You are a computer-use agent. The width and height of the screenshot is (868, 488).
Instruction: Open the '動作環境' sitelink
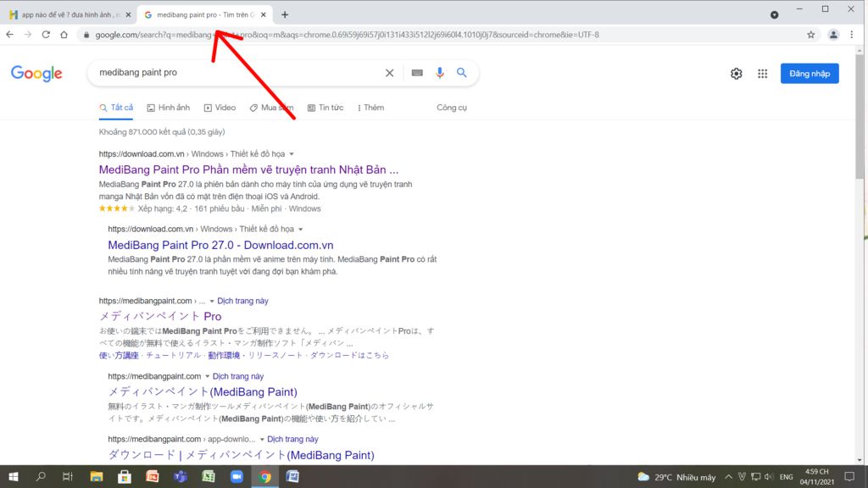(x=224, y=355)
